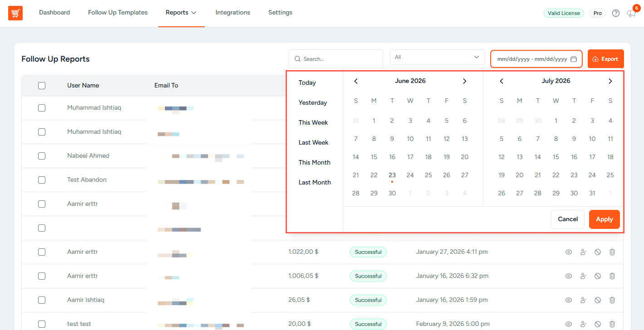Expand the Reports menu chevron
This screenshot has width=644, height=330.
click(x=194, y=13)
